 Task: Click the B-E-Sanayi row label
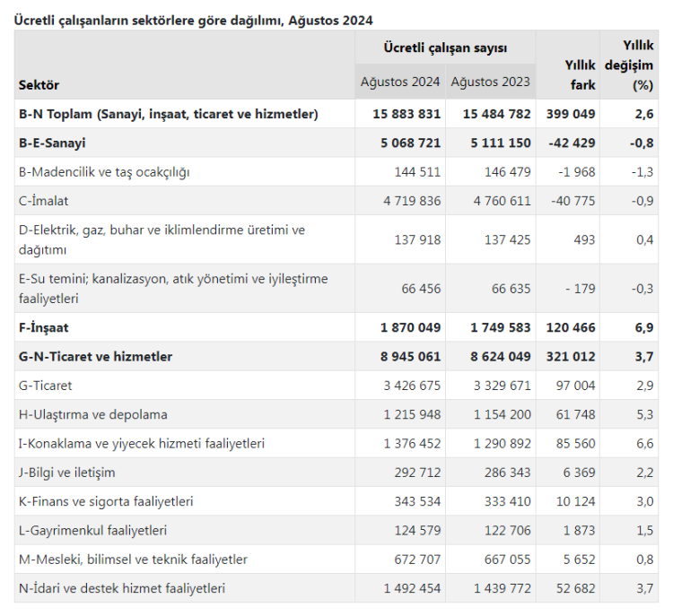(x=52, y=143)
